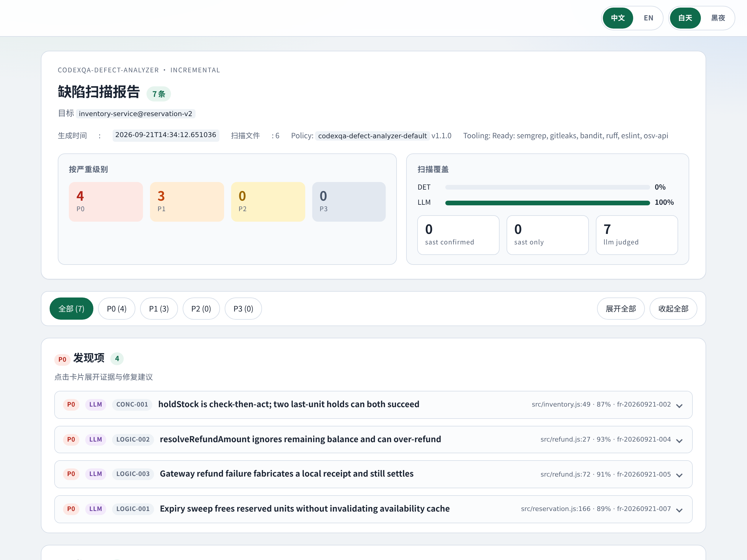Screen dimensions: 747x560
Task: Expand the LOGIC-001 Expiry sweep chevron
Action: tap(680, 510)
